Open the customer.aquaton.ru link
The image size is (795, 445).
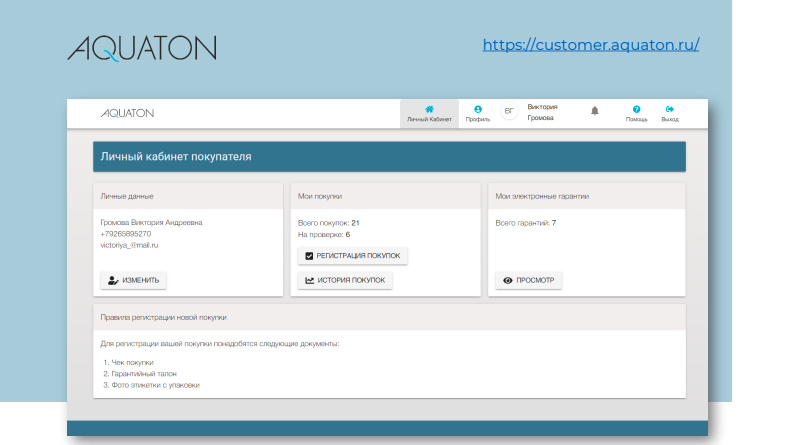pos(591,45)
